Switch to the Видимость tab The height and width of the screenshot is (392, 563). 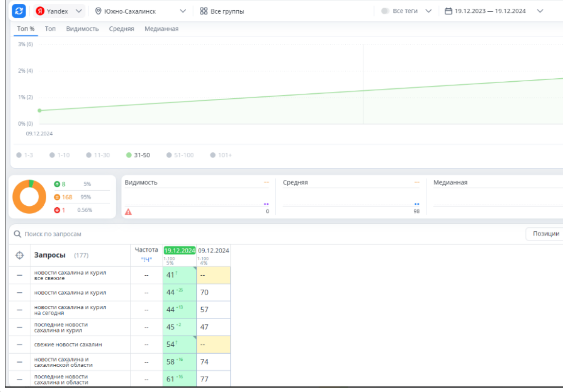coord(82,29)
